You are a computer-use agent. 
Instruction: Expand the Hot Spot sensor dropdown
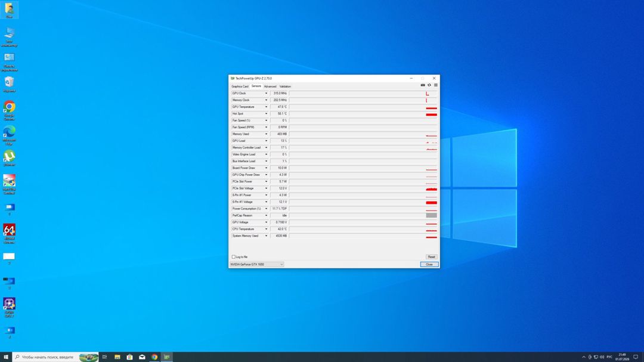click(266, 114)
